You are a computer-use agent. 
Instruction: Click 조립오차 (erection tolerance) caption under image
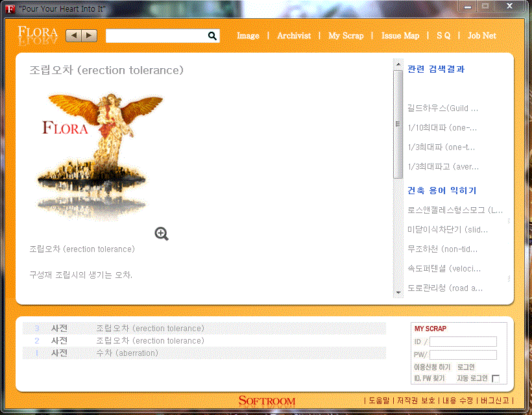pyautogui.click(x=82, y=249)
